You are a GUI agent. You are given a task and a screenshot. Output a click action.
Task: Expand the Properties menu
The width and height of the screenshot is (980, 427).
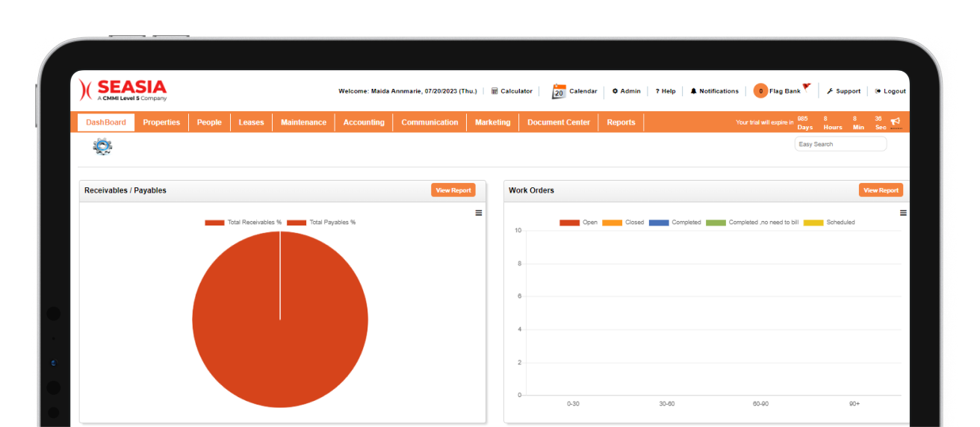161,122
